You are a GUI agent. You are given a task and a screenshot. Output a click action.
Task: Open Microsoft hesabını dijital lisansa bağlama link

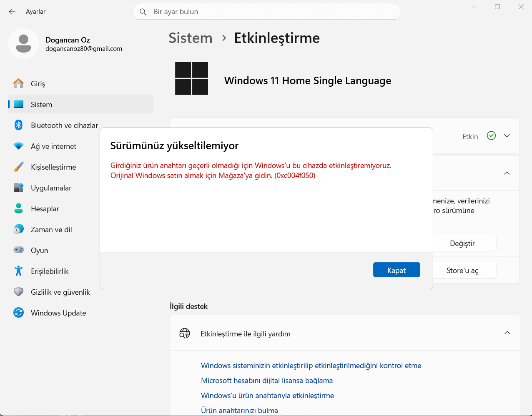(x=267, y=381)
